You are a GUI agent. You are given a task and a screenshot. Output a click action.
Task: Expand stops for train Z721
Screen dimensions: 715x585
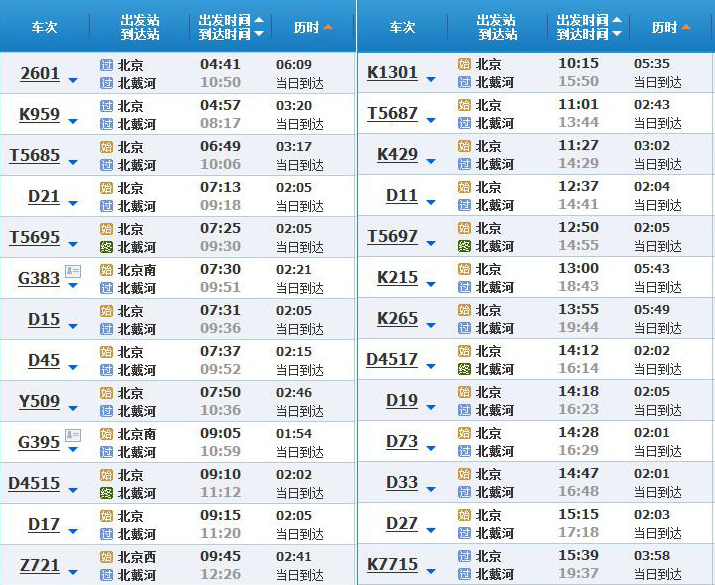(x=73, y=572)
